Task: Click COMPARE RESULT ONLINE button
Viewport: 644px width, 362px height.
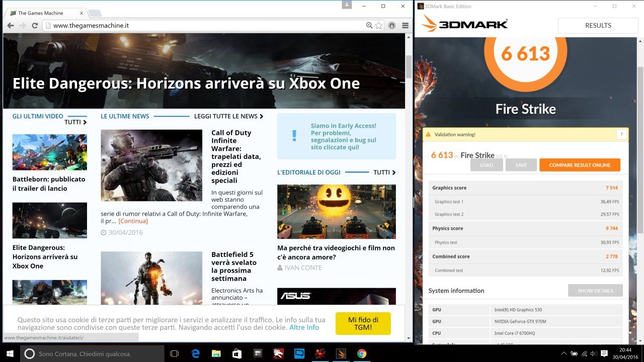Action: point(580,165)
